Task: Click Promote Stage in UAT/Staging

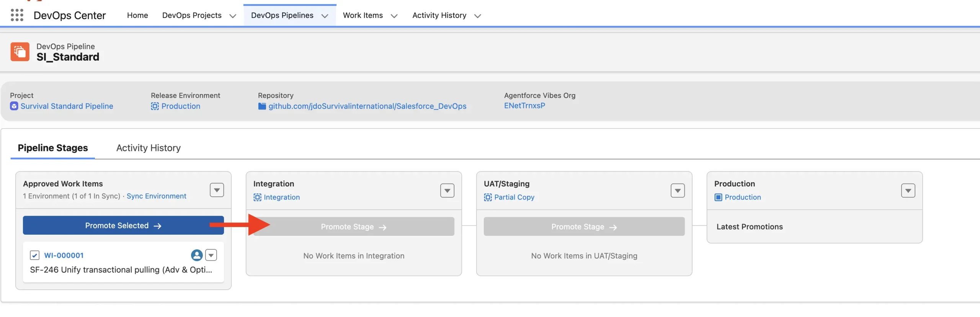Action: [x=584, y=227]
